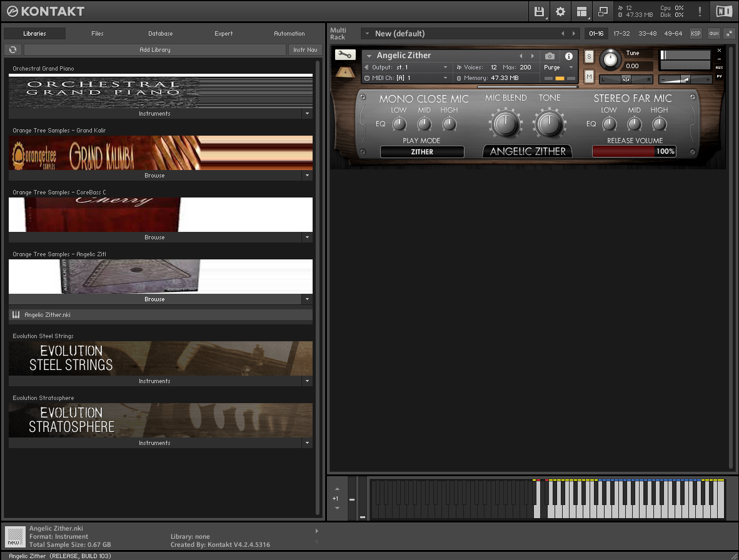
Task: Click Instruments under Evolution Stratosphere
Action: point(154,442)
